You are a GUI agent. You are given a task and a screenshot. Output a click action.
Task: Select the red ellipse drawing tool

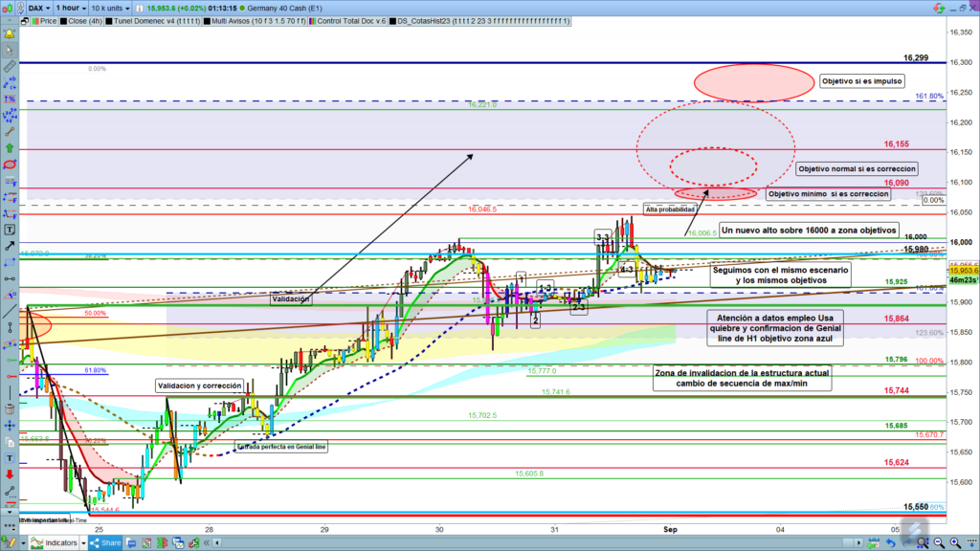[x=10, y=165]
